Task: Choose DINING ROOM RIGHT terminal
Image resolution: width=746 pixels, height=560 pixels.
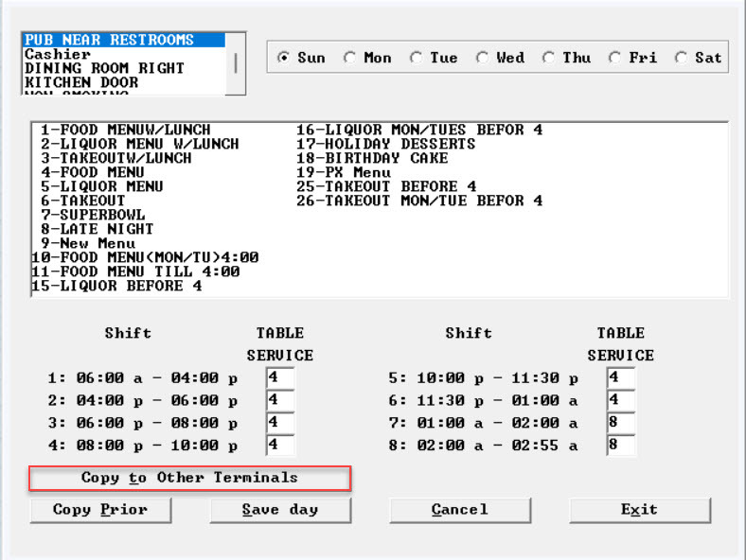Action: pyautogui.click(x=104, y=69)
